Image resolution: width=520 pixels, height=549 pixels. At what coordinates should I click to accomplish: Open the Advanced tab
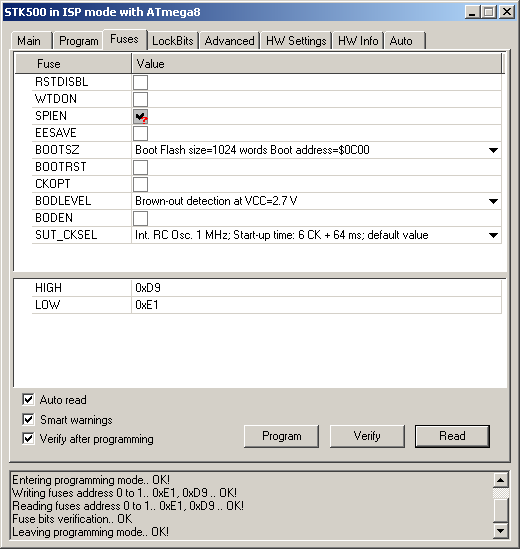[229, 41]
